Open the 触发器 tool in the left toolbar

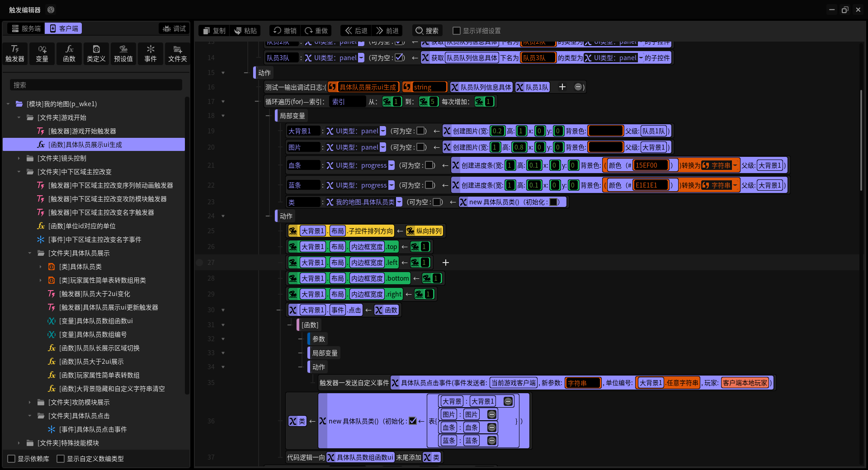(x=15, y=53)
